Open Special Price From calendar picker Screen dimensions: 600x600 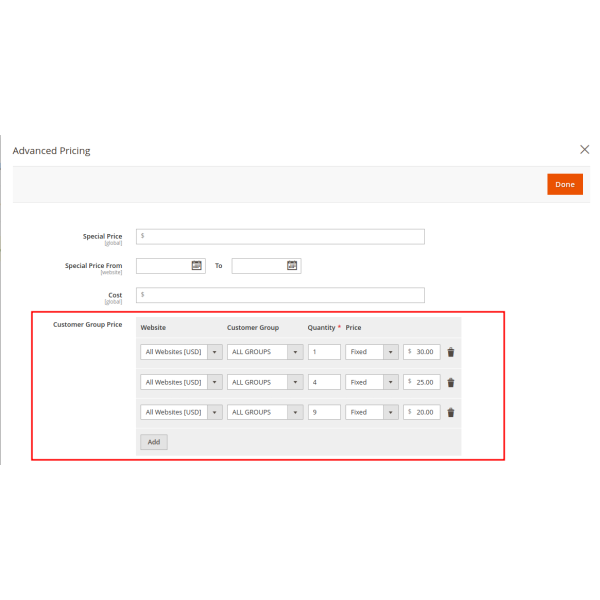197,266
